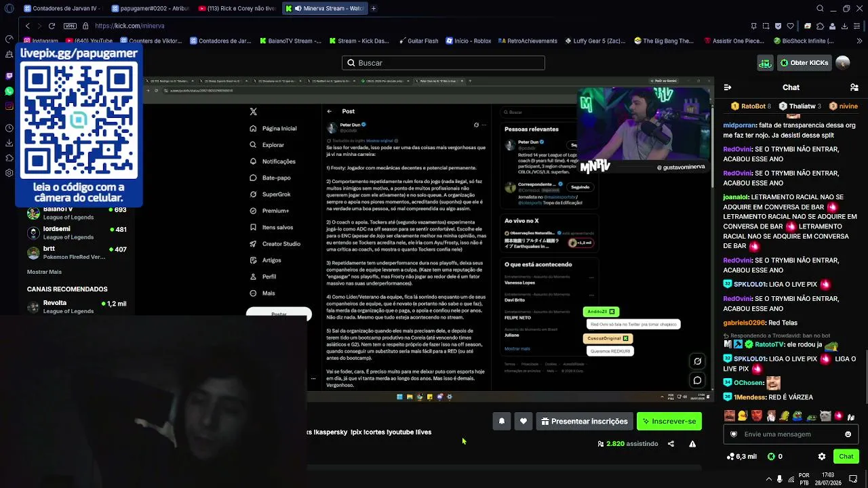Image resolution: width=868 pixels, height=488 pixels.
Task: Click the chat message input field
Action: pos(791,434)
